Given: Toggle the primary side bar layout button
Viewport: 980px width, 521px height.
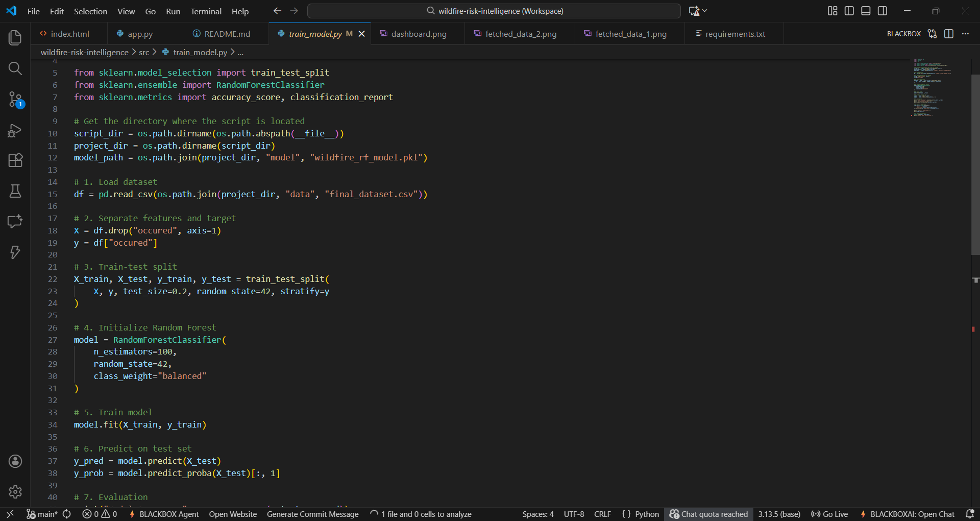Looking at the screenshot, I should tap(849, 11).
